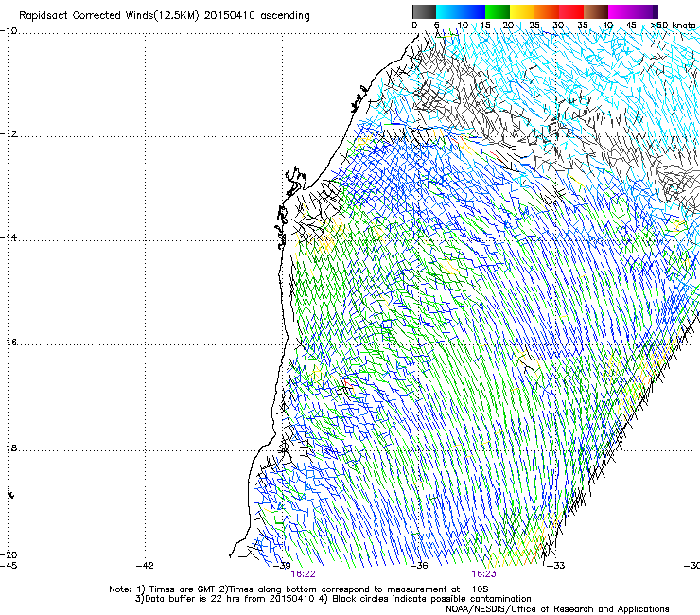Viewport: 700px width, 615px height.
Task: Click the legend scale label "5"
Action: [x=437, y=26]
